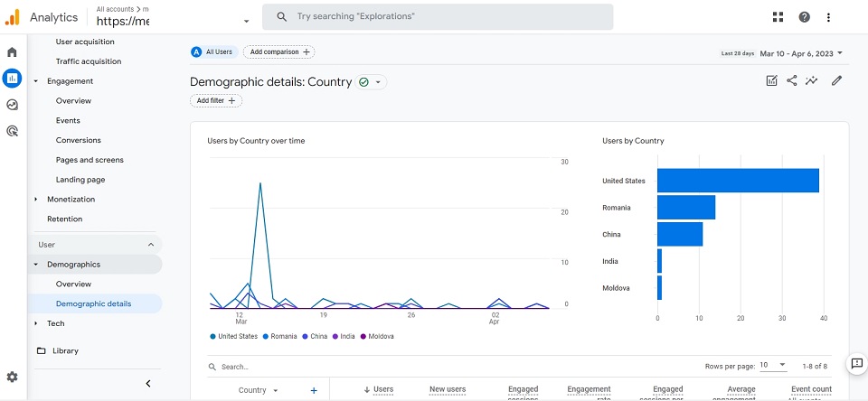The height and width of the screenshot is (401, 868).
Task: Click the Customize report pencil icon
Action: click(x=836, y=80)
